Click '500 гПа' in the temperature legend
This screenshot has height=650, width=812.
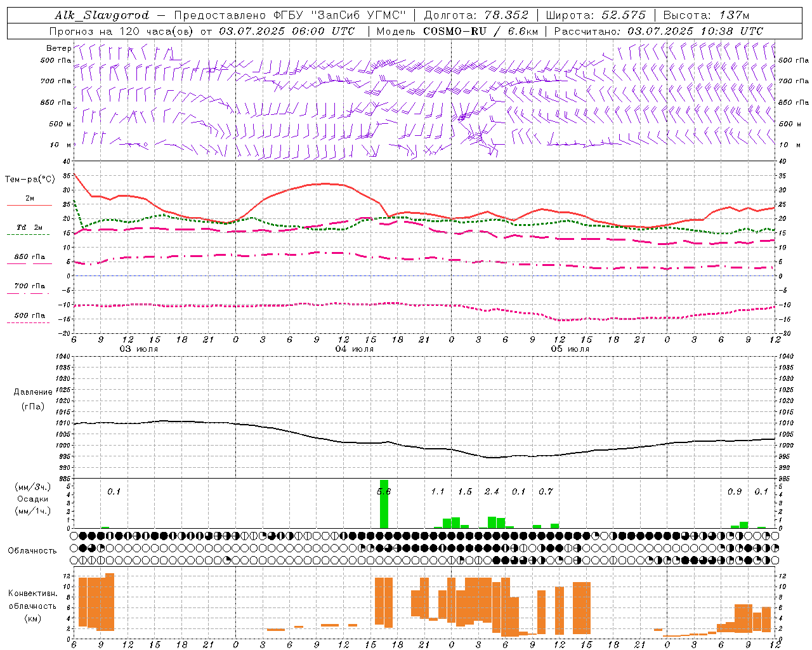pyautogui.click(x=30, y=315)
